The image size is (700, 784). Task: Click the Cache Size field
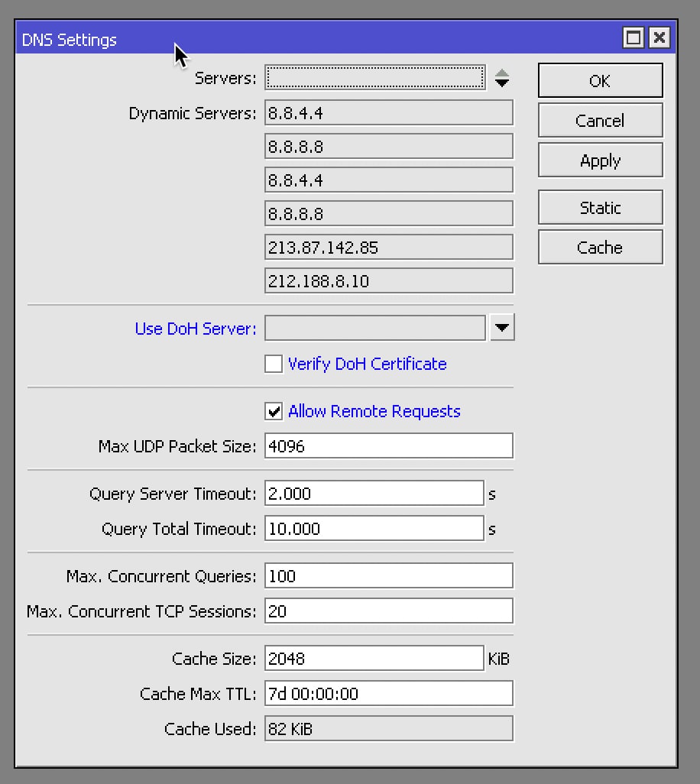pyautogui.click(x=374, y=659)
